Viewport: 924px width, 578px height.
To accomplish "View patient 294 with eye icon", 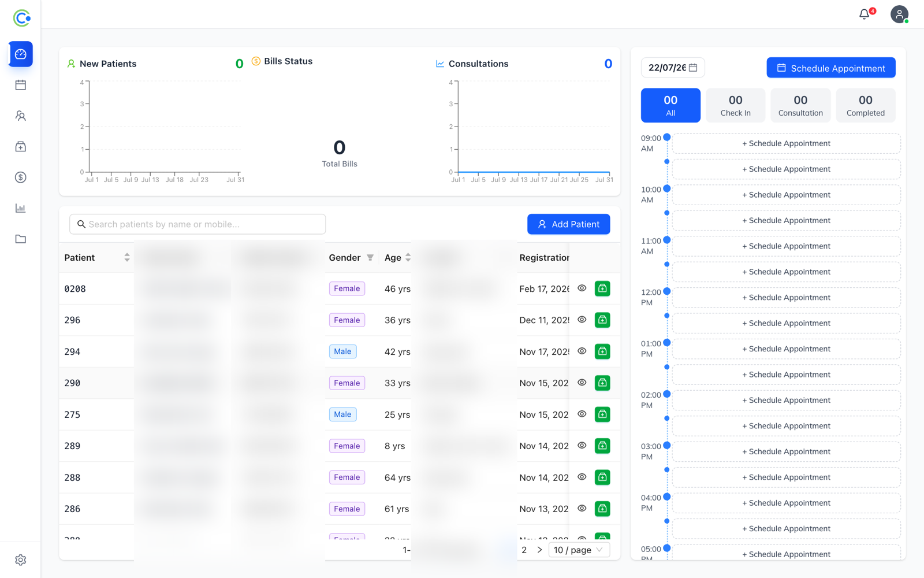I will (x=582, y=351).
